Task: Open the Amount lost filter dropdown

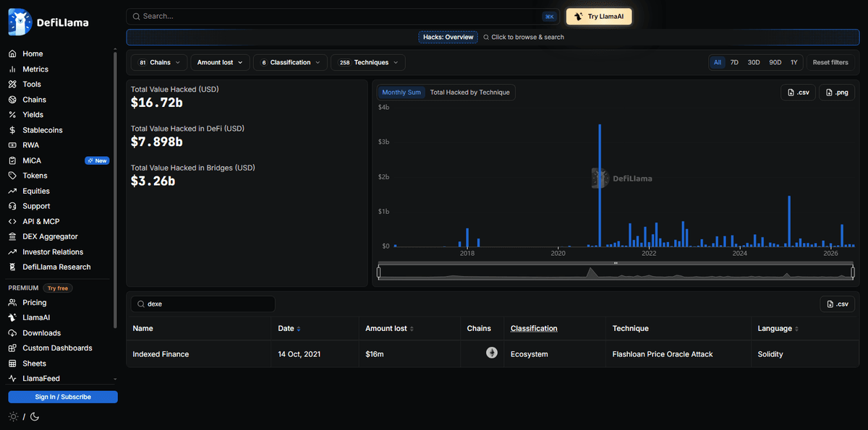Action: [221, 63]
